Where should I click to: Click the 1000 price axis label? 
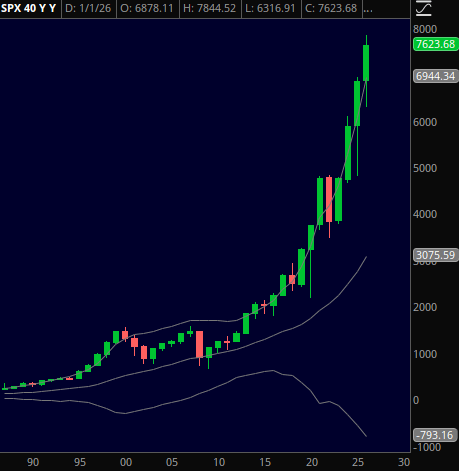coord(425,354)
